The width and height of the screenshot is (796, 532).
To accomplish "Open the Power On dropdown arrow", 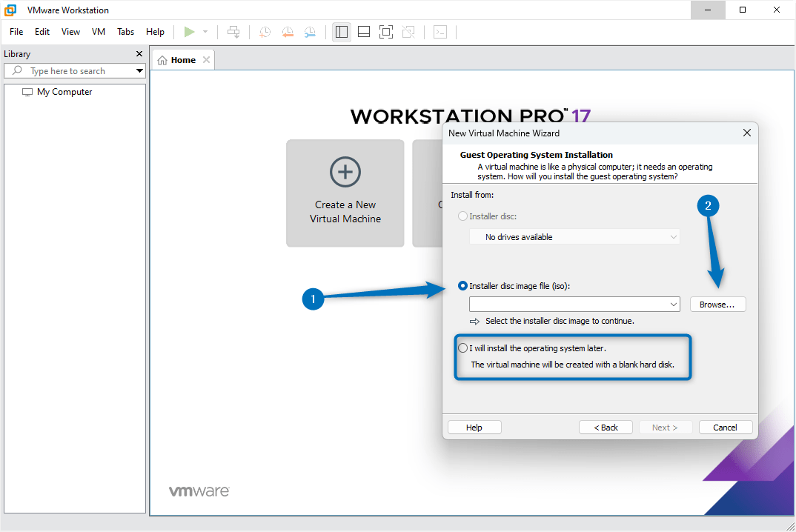I will point(205,32).
